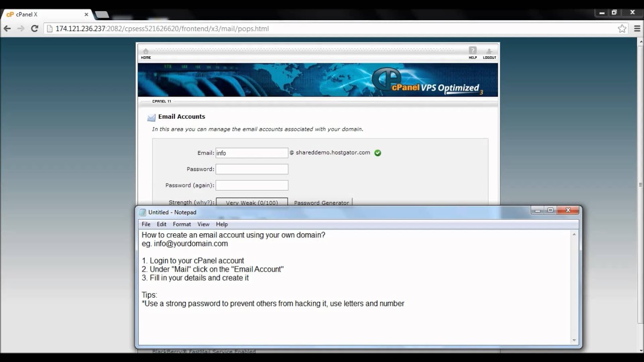644x362 pixels.
Task: Open Notepad File menu
Action: pos(146,224)
